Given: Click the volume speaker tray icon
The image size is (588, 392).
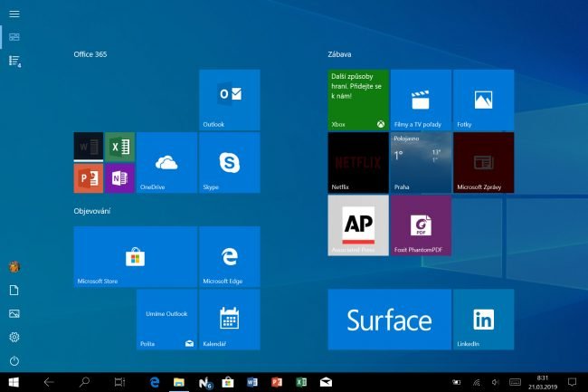Looking at the screenshot, I should pos(496,382).
